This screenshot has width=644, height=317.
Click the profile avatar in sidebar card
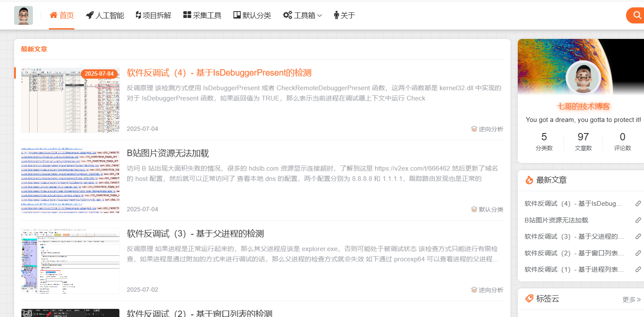coord(583,78)
